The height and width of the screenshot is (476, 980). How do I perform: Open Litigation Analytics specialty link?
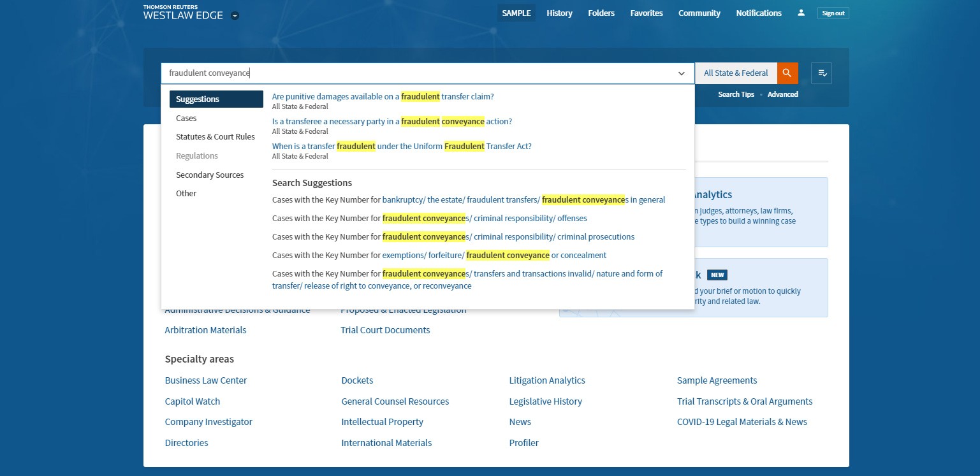(547, 380)
